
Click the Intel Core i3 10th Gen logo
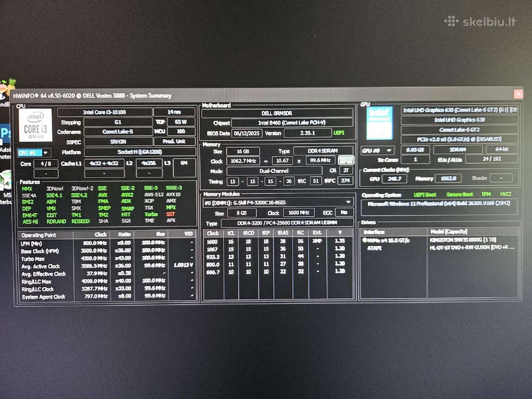35,125
